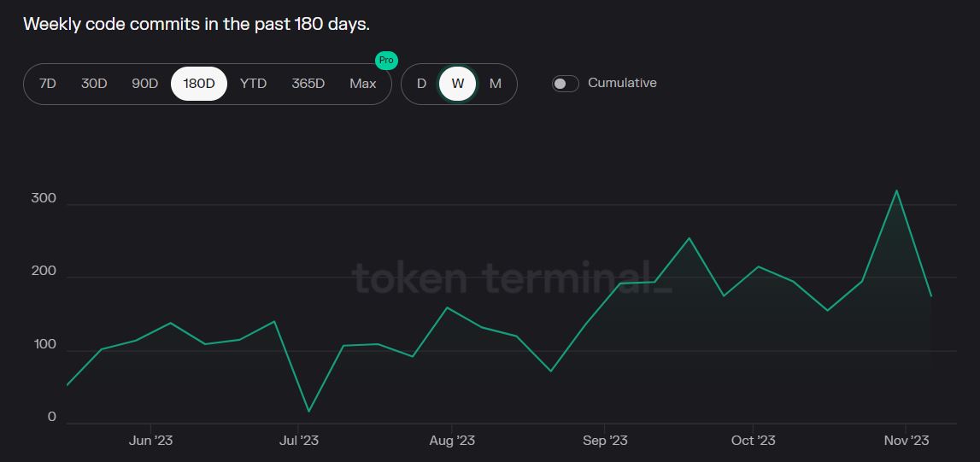Toggle the Cumulative switch

point(565,83)
